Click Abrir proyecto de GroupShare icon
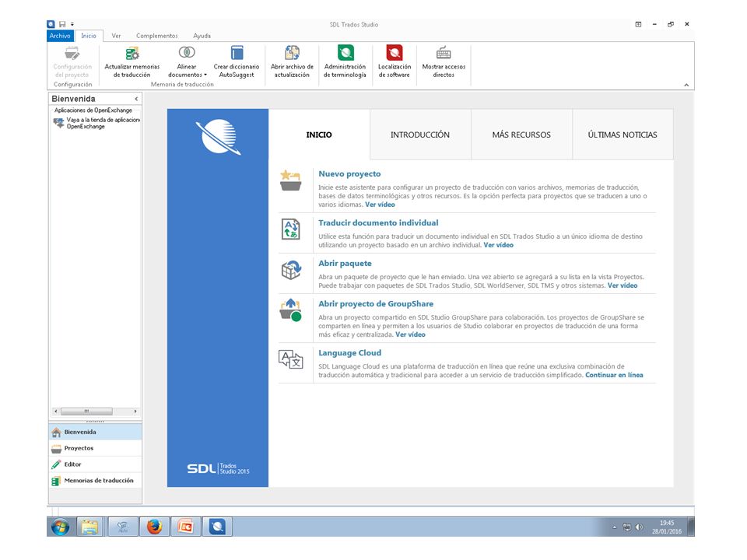747x560 pixels. (x=290, y=310)
